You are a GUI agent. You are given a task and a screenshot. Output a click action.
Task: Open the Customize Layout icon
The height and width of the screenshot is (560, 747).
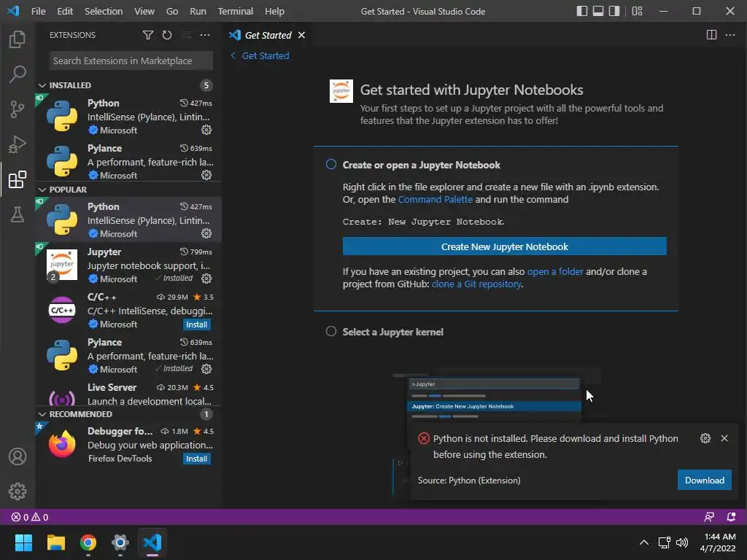pyautogui.click(x=637, y=11)
